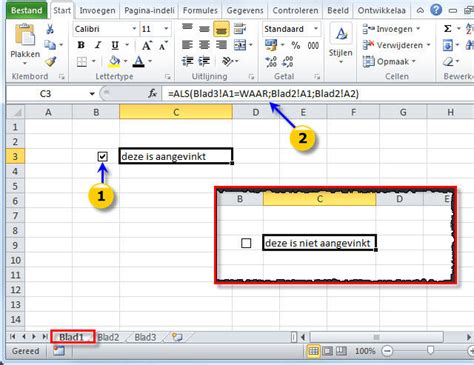Align text to middle of cell
Screen dimensions: 474x365
204,29
